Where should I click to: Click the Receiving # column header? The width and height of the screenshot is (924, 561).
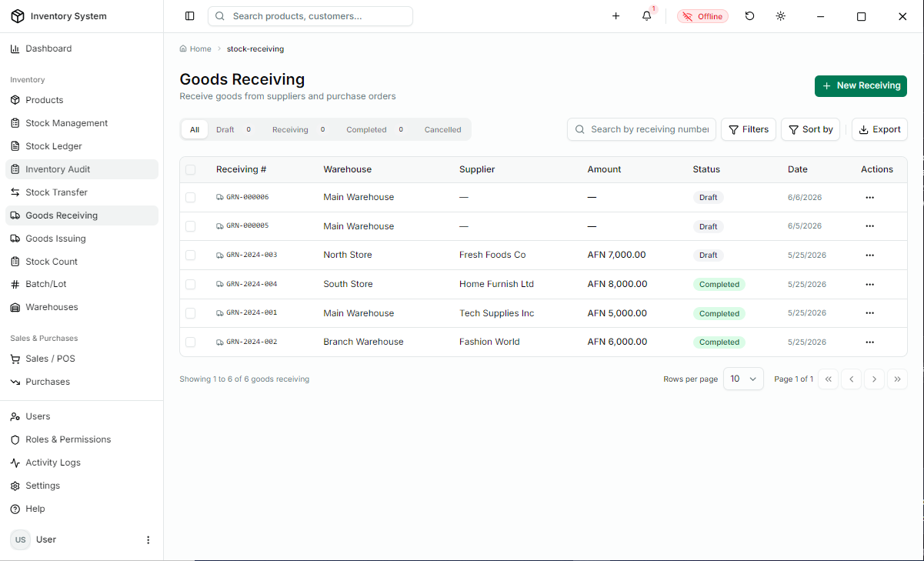click(241, 169)
